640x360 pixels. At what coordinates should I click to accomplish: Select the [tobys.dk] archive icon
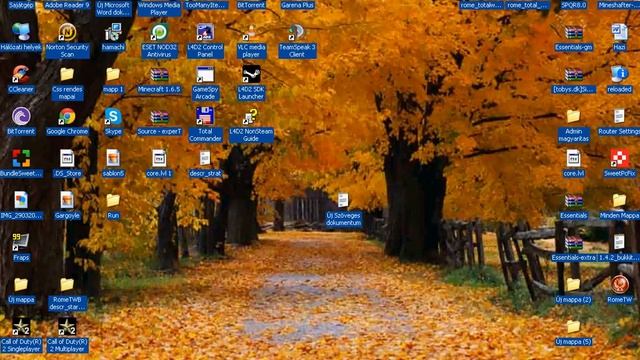[573, 75]
